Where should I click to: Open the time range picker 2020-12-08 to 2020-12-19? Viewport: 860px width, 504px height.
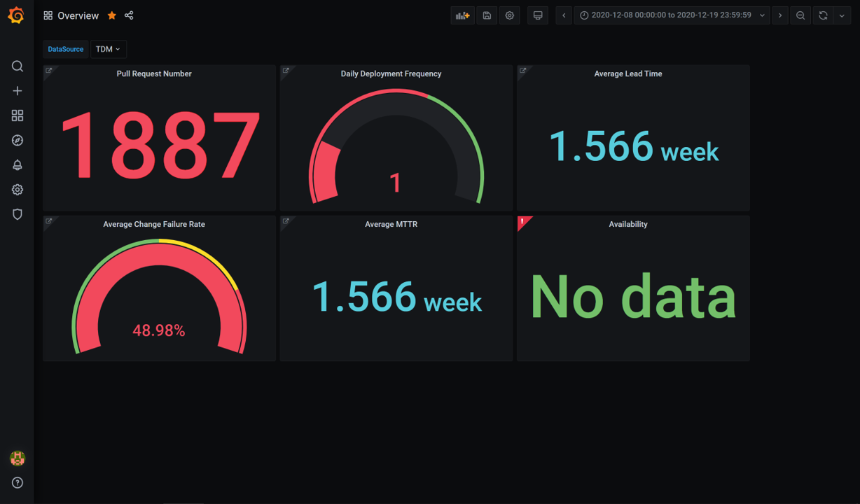[x=672, y=15]
